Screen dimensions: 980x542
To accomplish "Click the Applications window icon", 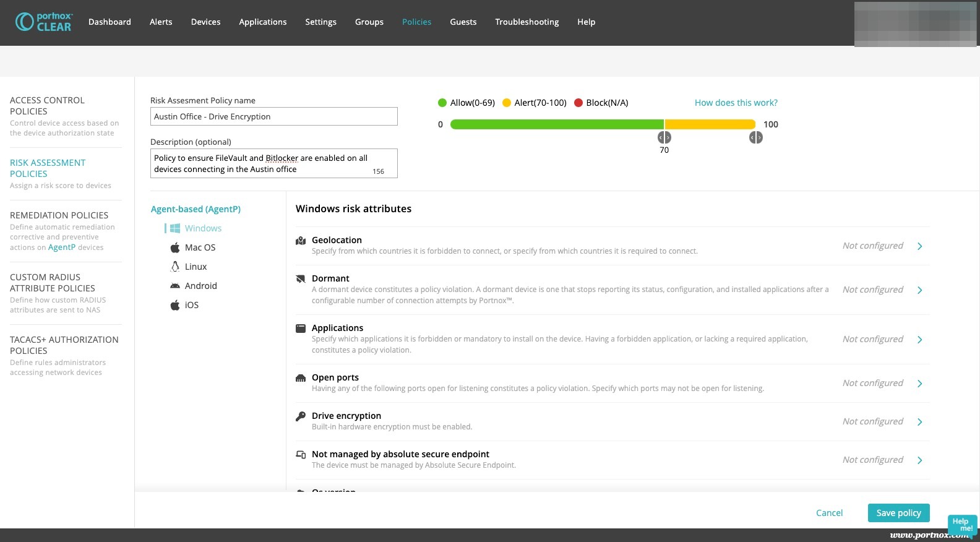I will [x=301, y=329].
